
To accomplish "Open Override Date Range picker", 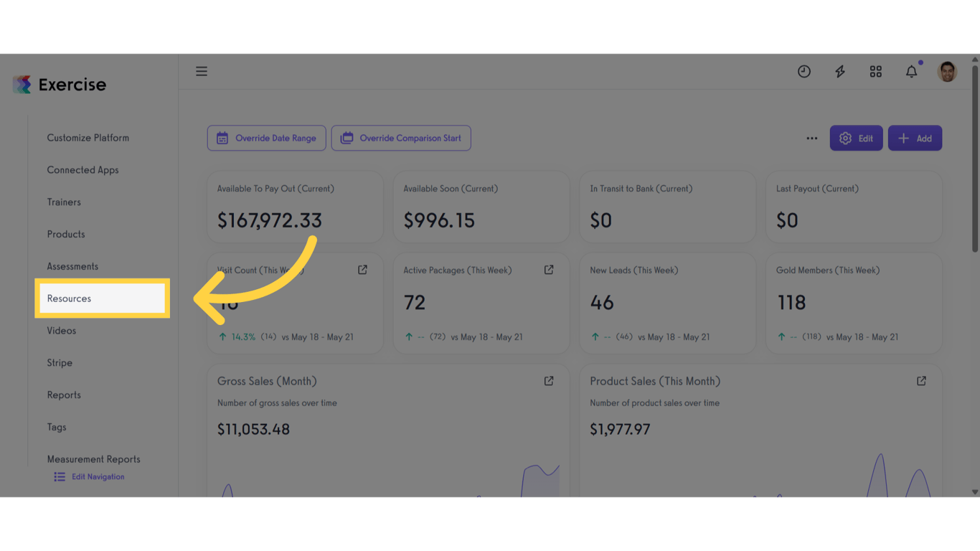I will [x=267, y=138].
